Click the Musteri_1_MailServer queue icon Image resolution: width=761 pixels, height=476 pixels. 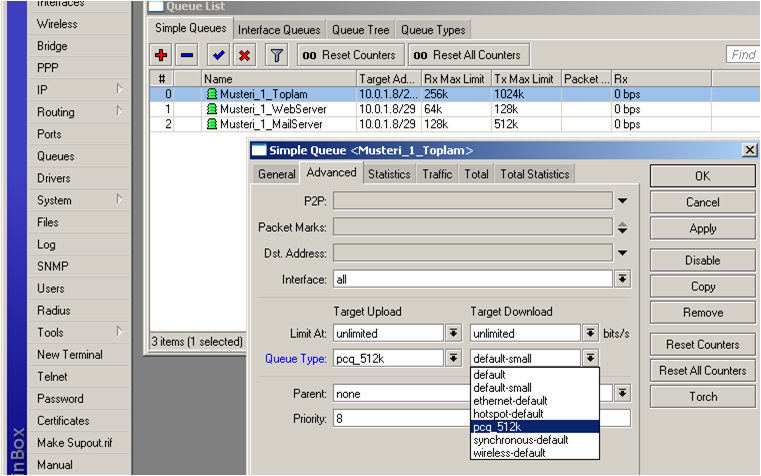(x=212, y=124)
